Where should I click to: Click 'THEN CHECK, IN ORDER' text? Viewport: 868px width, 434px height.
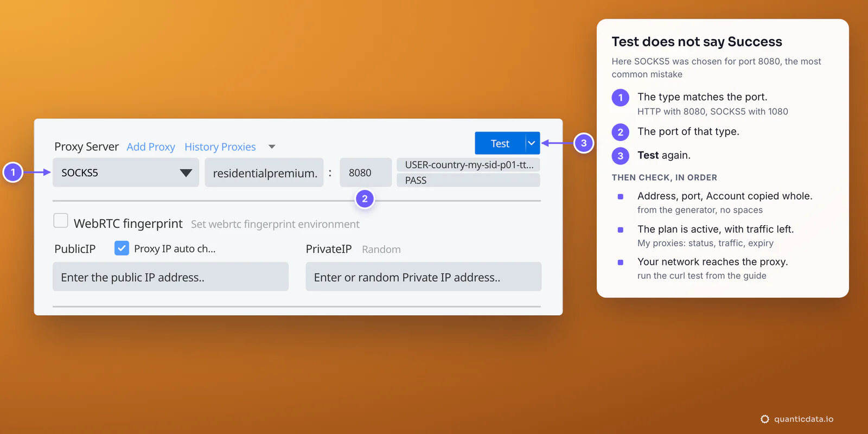coord(664,177)
